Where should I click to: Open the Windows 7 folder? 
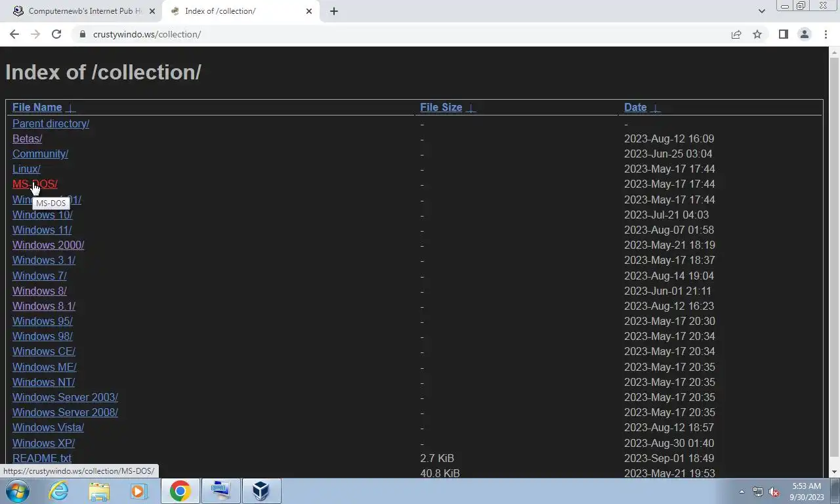[39, 276]
